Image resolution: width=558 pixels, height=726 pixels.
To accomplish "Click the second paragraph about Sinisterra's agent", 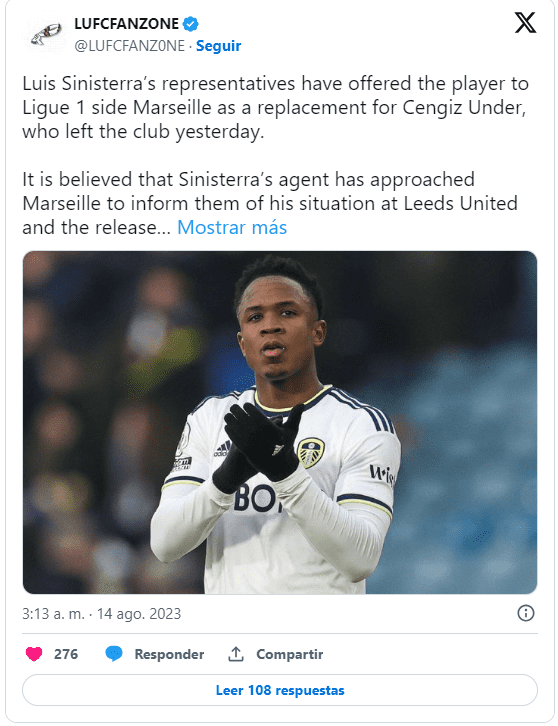I will coord(270,203).
